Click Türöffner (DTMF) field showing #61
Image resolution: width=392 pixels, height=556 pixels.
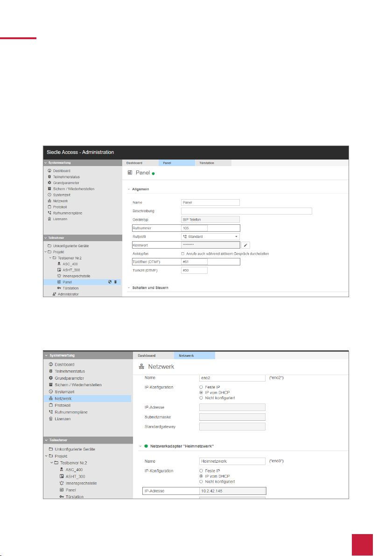click(x=195, y=262)
